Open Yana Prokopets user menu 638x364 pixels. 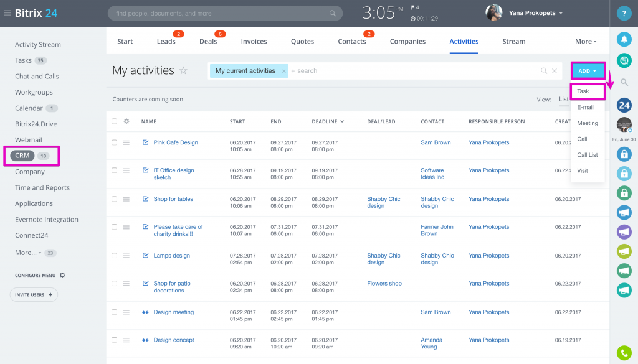(535, 13)
